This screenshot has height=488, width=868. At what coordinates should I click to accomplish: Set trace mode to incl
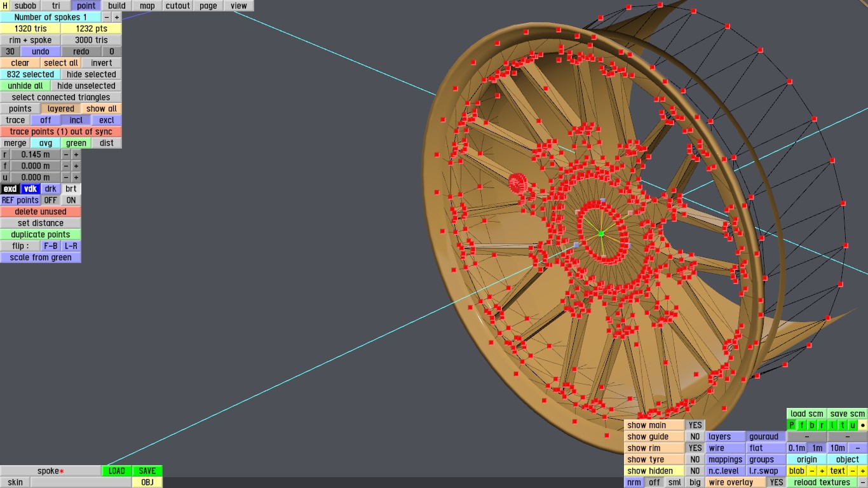[x=76, y=120]
